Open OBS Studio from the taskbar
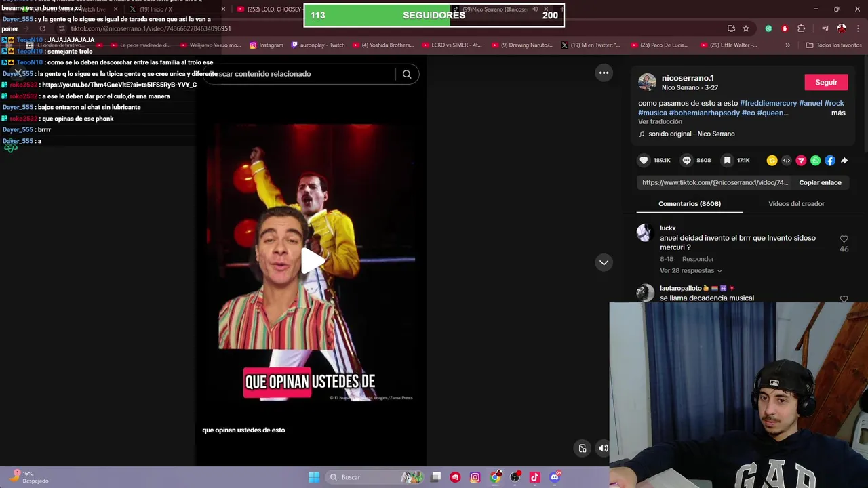Screen dimensions: 868x488 [515, 477]
